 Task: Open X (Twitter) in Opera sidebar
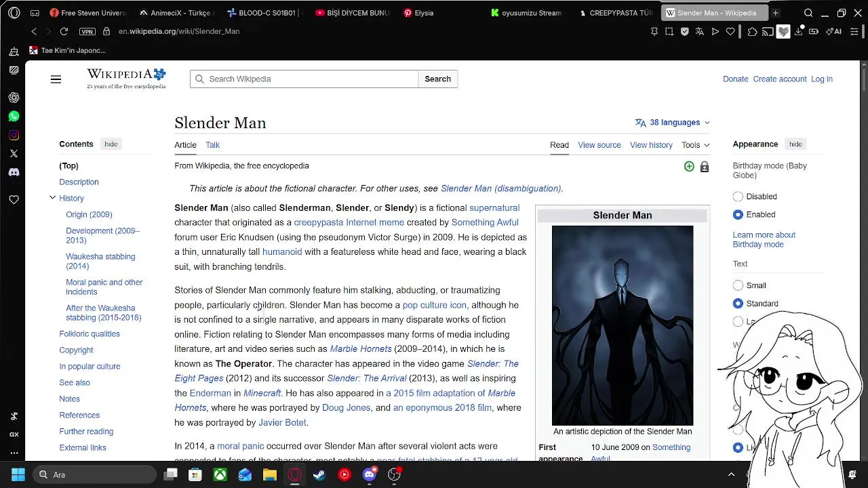pos(14,154)
